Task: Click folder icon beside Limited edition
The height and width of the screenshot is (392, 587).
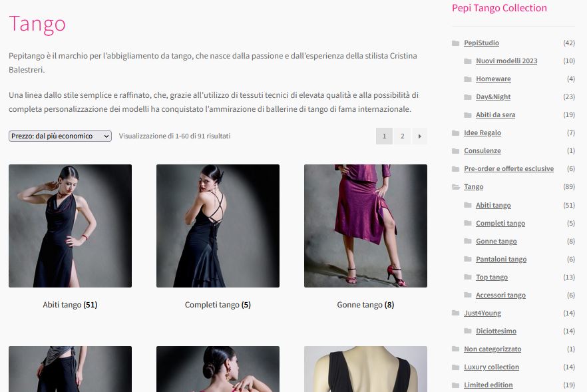Action: pyautogui.click(x=456, y=385)
